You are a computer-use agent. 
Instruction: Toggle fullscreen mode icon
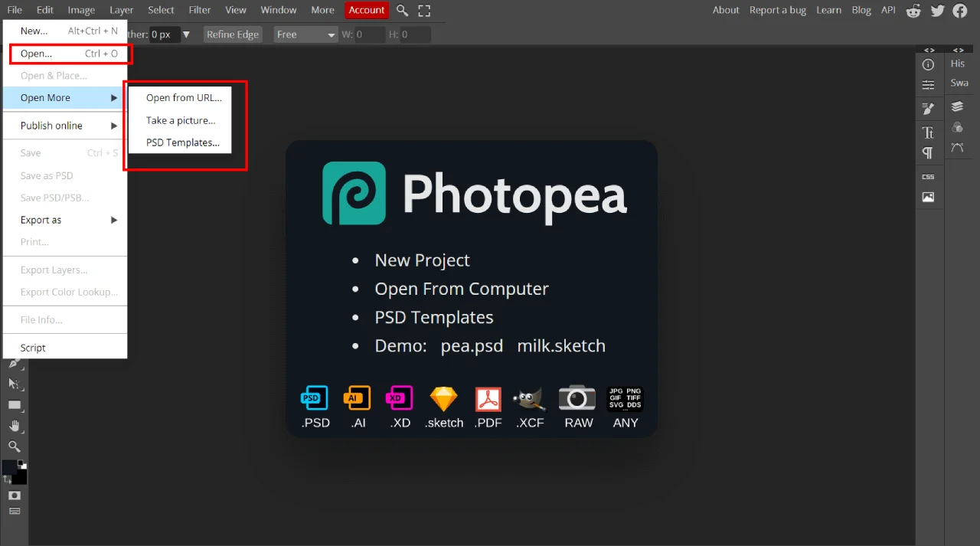424,11
